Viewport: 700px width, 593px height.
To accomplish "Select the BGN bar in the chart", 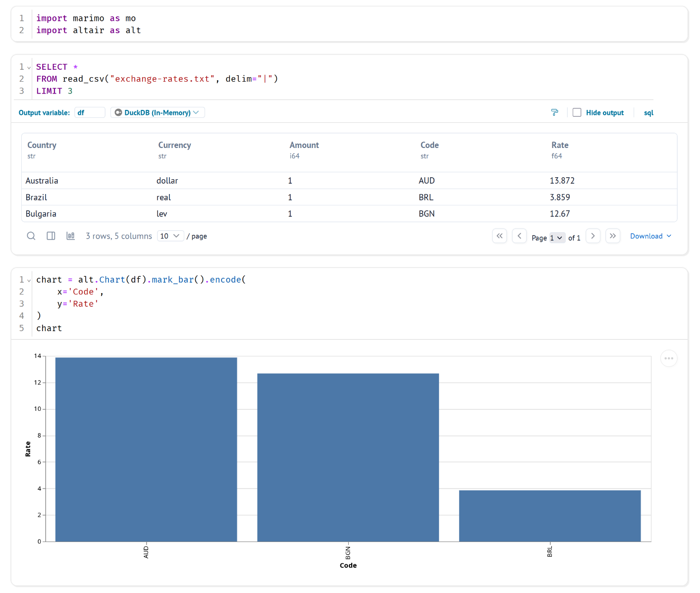I will click(x=348, y=455).
